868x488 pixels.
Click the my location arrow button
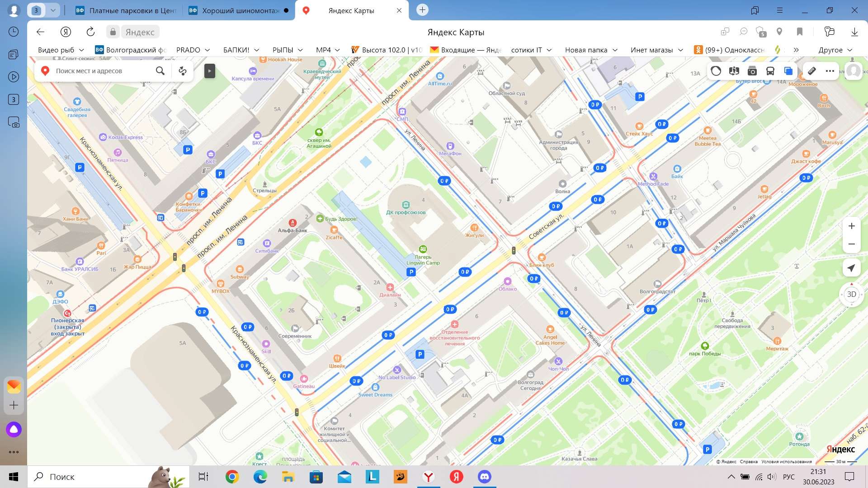pos(851,268)
